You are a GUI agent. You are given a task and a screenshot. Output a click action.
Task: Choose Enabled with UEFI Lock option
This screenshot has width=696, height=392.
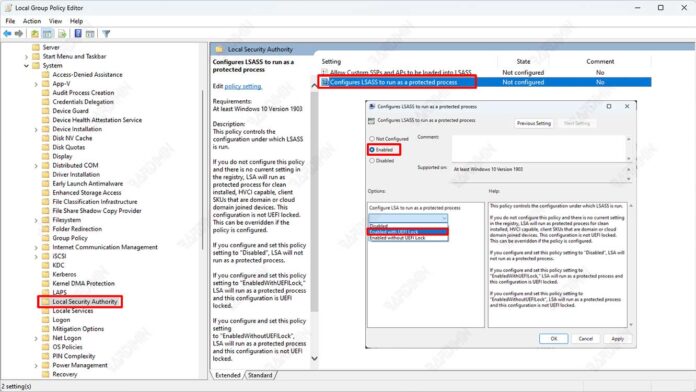tap(408, 232)
